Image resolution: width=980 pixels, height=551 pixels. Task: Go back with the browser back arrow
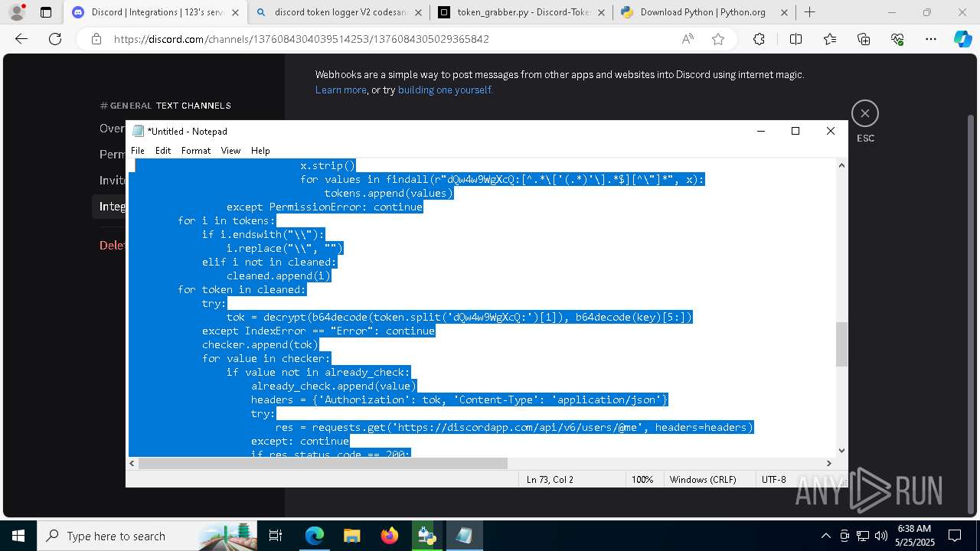(x=21, y=39)
